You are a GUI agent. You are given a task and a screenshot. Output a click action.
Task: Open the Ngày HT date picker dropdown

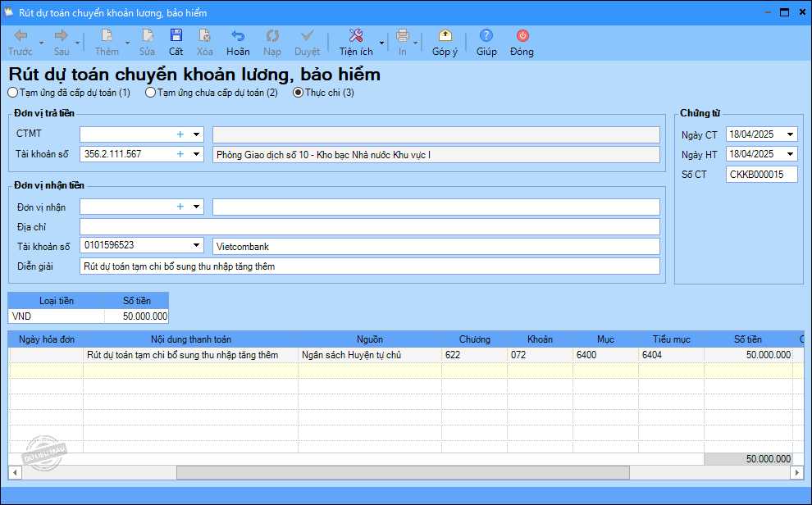(x=790, y=154)
